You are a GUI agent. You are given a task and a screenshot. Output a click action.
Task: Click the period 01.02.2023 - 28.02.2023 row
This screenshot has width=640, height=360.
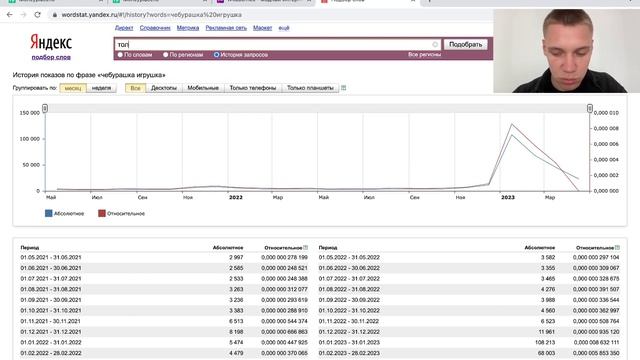pyautogui.click(x=469, y=353)
